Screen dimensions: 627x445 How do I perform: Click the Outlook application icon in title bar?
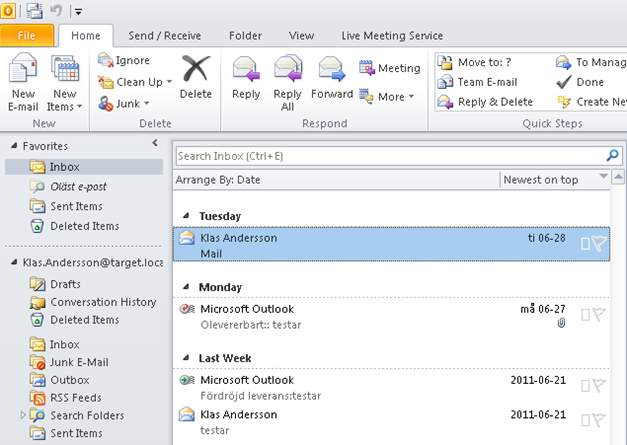pos(8,10)
